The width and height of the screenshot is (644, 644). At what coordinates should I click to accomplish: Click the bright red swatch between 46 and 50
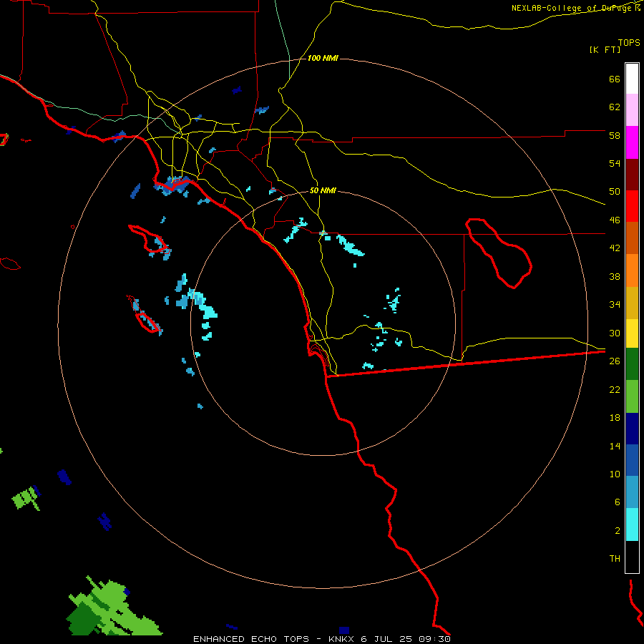(x=632, y=206)
